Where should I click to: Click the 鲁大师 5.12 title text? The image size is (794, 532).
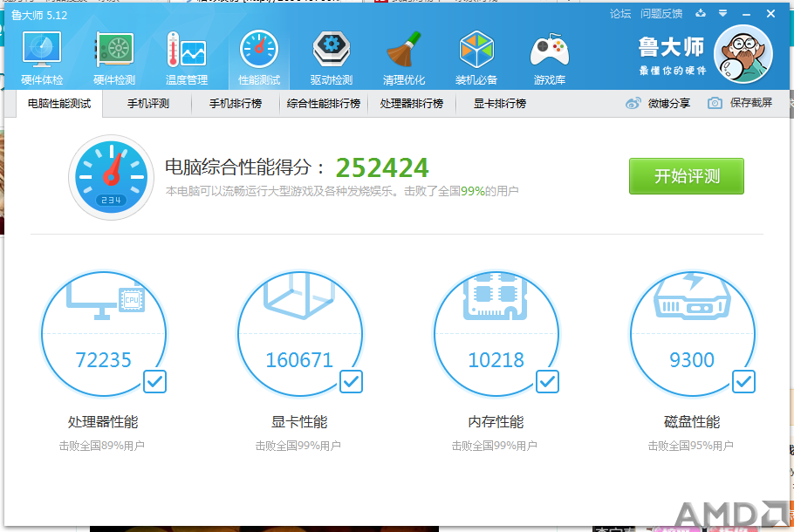39,15
